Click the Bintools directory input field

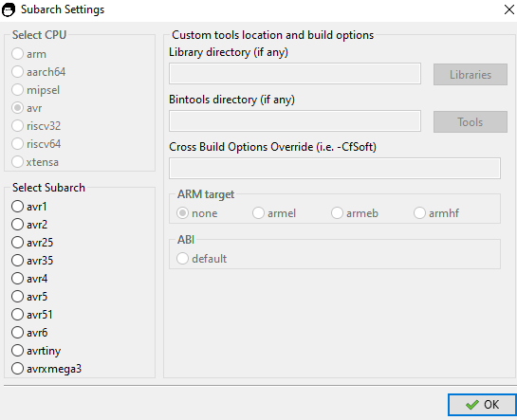coord(295,121)
